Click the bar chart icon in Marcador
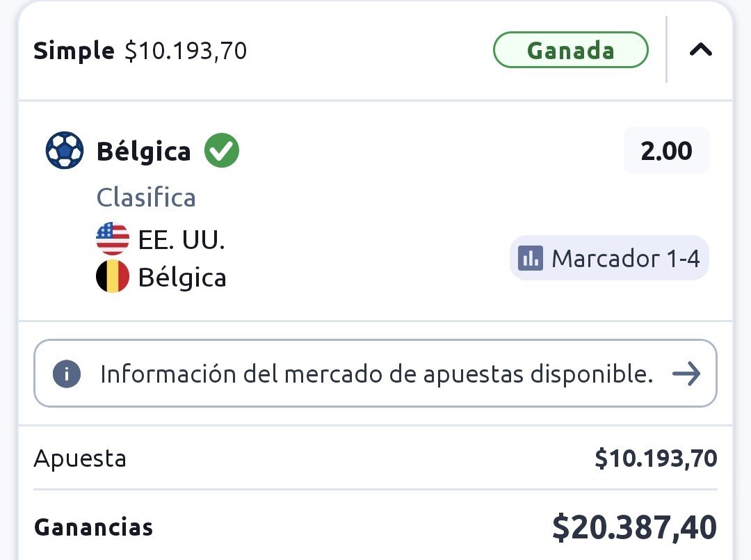 [531, 258]
